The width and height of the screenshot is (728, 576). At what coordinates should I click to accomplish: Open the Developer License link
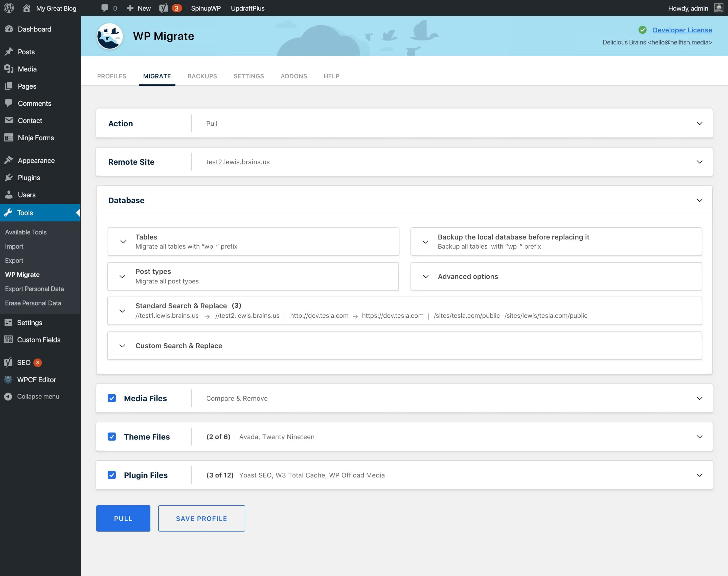coord(682,30)
